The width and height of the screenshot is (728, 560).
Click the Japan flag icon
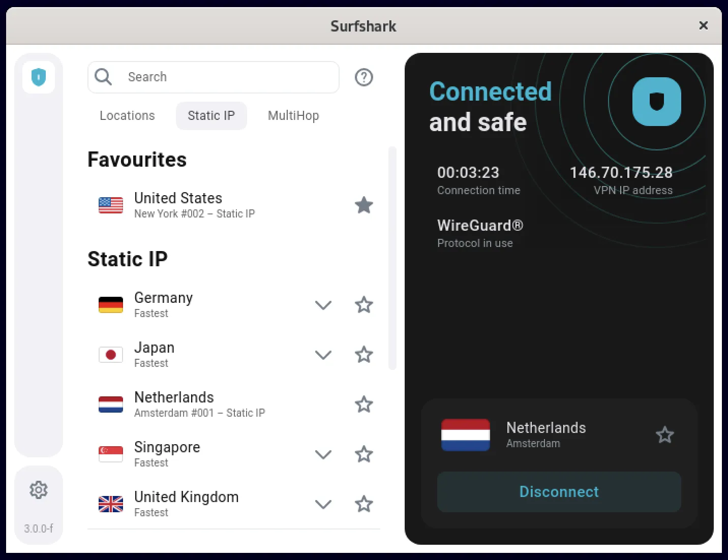111,355
